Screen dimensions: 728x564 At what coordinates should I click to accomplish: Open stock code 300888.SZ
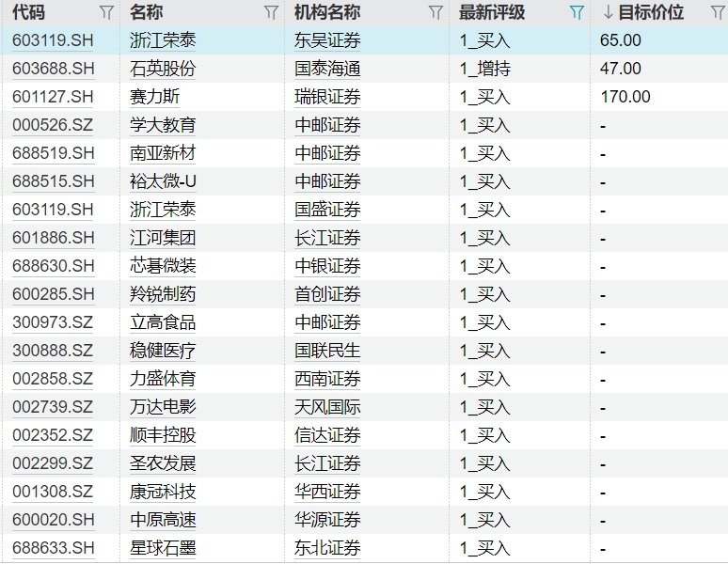coord(53,351)
